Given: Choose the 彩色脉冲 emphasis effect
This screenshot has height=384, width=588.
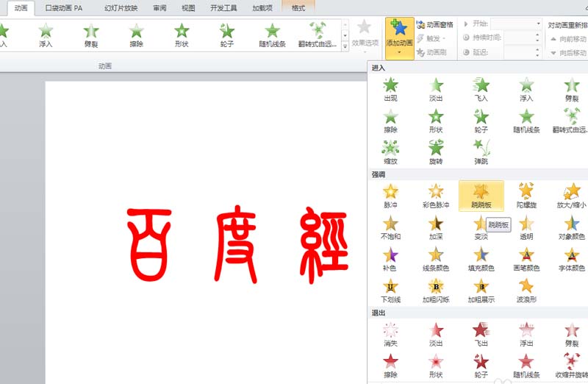Looking at the screenshot, I should point(436,196).
